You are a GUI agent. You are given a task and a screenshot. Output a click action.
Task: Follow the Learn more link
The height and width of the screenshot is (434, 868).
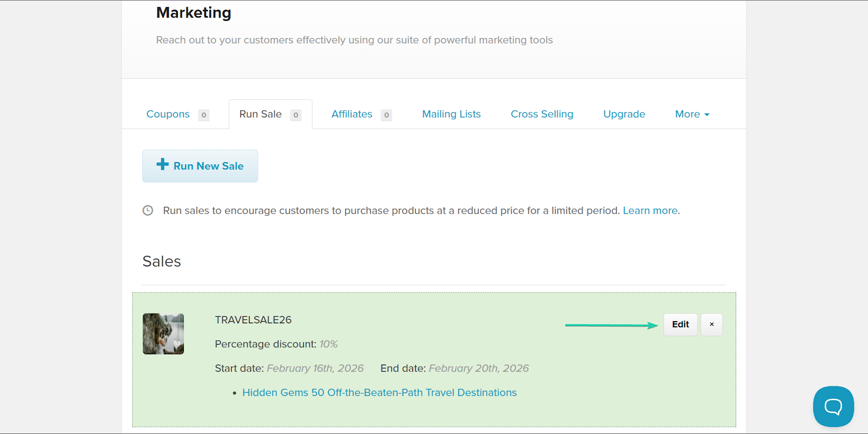[x=650, y=210]
